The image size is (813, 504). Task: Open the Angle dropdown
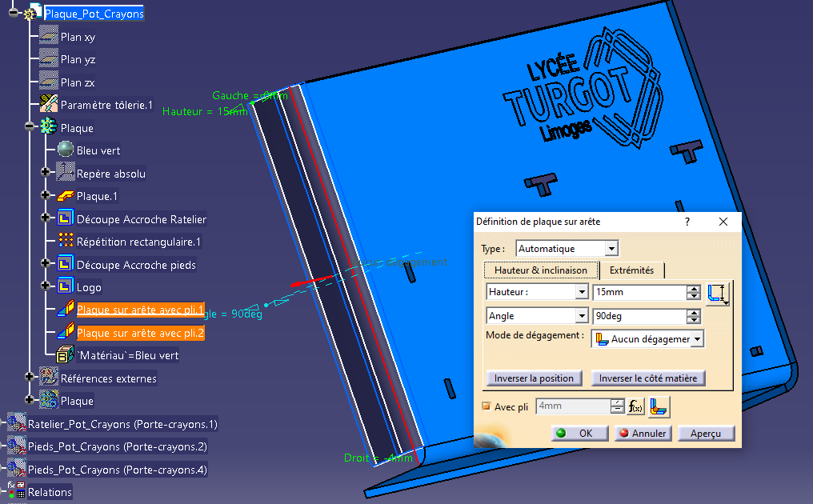582,316
